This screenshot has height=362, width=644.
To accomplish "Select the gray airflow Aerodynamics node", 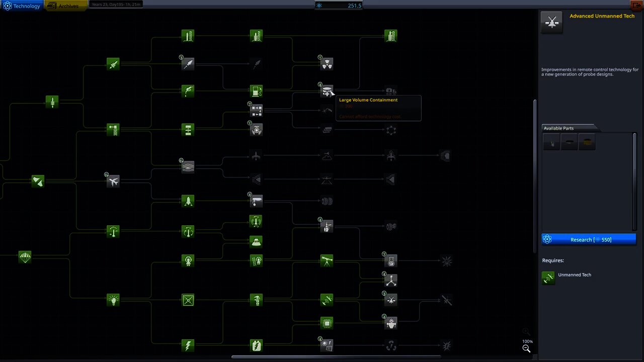I will pos(188,166).
